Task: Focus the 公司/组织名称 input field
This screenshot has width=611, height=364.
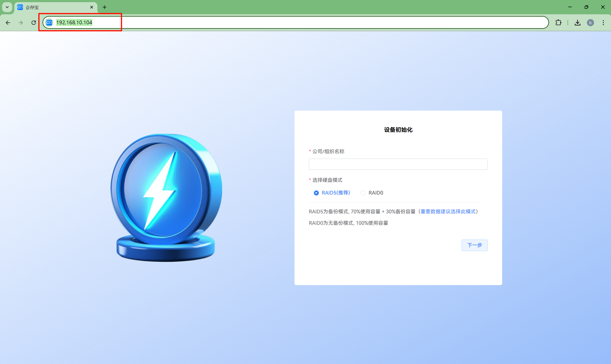Action: (x=398, y=164)
